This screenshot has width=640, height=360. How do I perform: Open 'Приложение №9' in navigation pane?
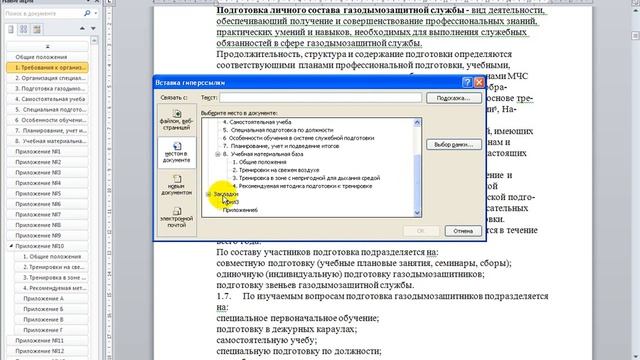coord(47,236)
